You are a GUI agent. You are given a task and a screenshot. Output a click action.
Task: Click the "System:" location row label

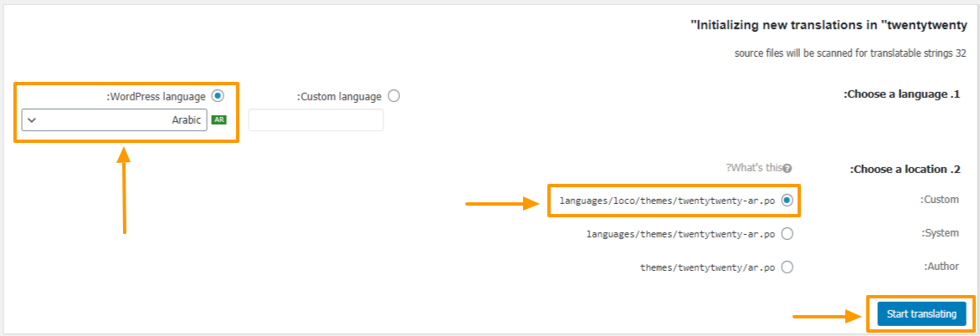[x=940, y=233]
